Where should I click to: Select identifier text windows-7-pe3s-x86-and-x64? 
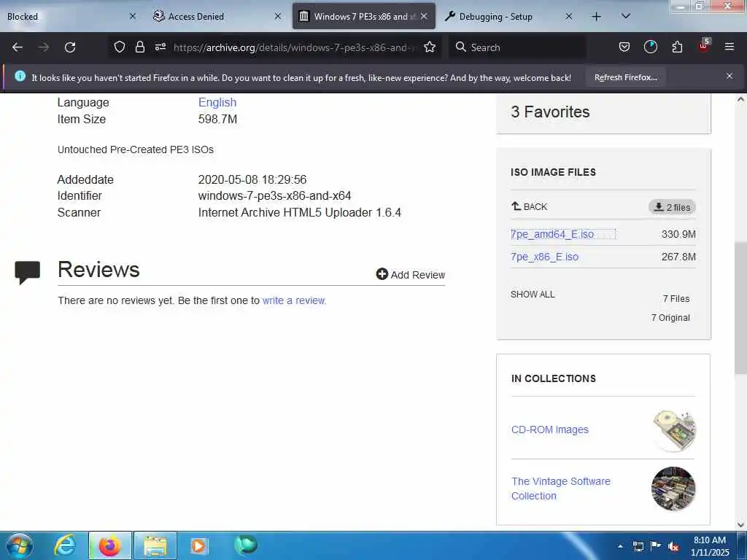point(274,195)
